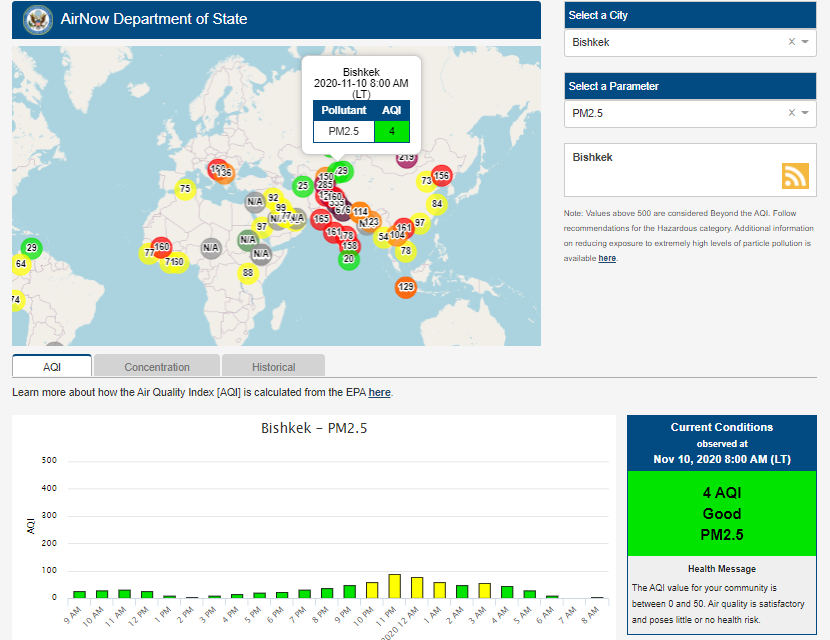Click the orange 129 map marker
This screenshot has height=640, width=830.
pyautogui.click(x=405, y=287)
